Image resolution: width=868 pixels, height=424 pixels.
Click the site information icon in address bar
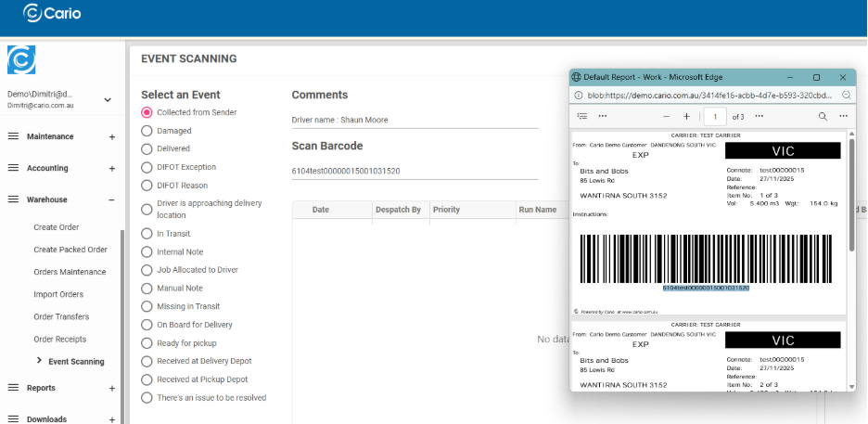tap(578, 96)
